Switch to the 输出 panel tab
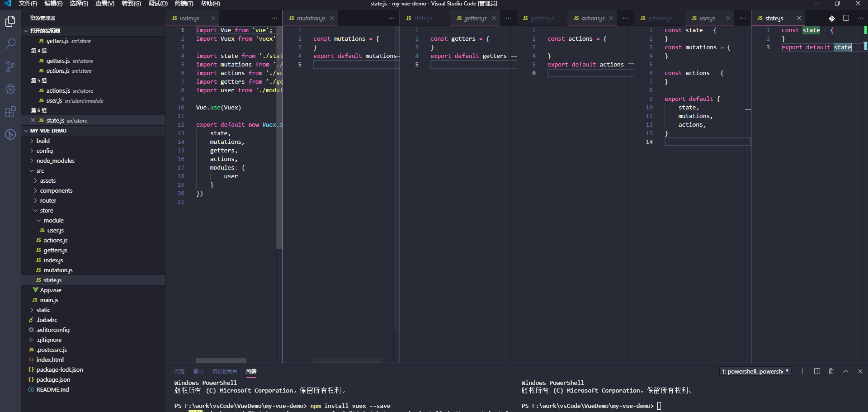Viewport: 868px width, 412px height. [198, 371]
